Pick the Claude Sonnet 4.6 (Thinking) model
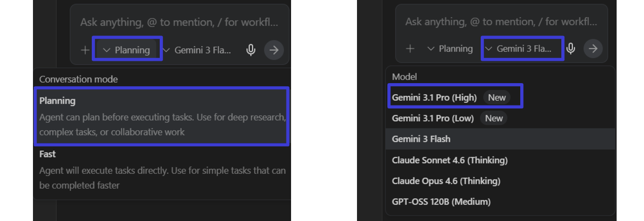The image size is (644, 221). [450, 160]
